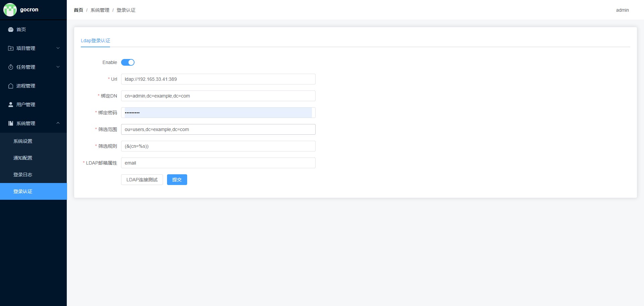
Task: Click the person icon beside 用户管理
Action: coord(11,105)
